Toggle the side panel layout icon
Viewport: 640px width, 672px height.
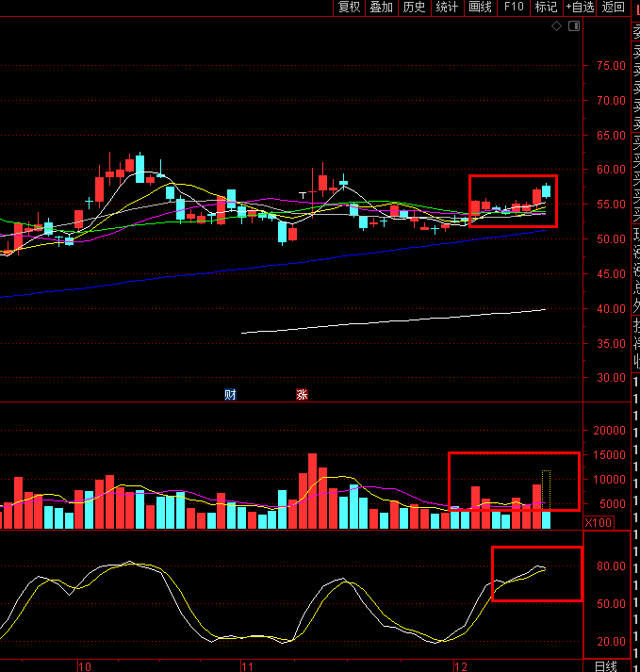pos(574,26)
